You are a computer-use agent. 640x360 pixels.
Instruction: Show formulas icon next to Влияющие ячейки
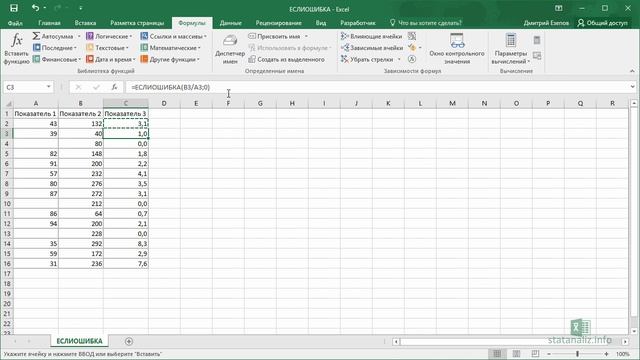[x=412, y=36]
